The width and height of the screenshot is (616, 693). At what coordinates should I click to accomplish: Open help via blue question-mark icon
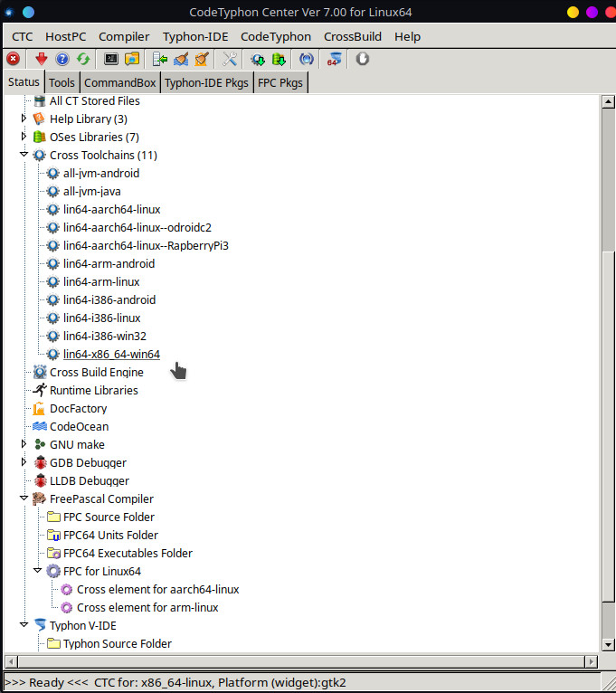[62, 59]
